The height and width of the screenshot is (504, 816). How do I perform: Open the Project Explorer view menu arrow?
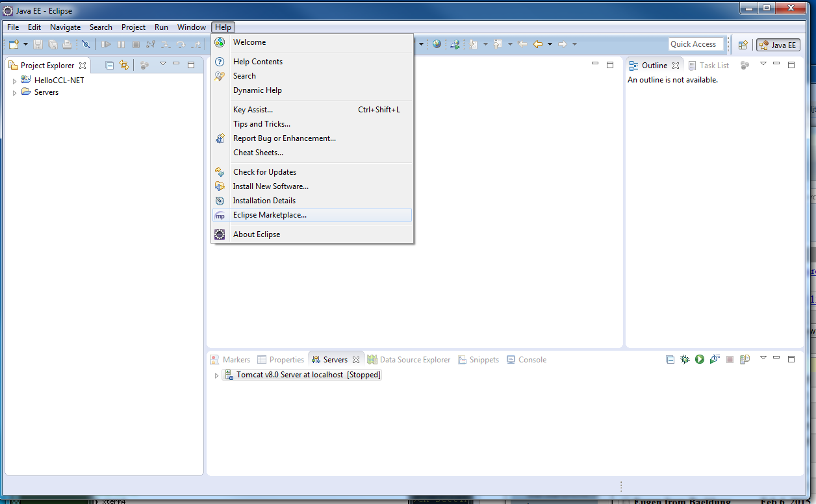pyautogui.click(x=162, y=64)
